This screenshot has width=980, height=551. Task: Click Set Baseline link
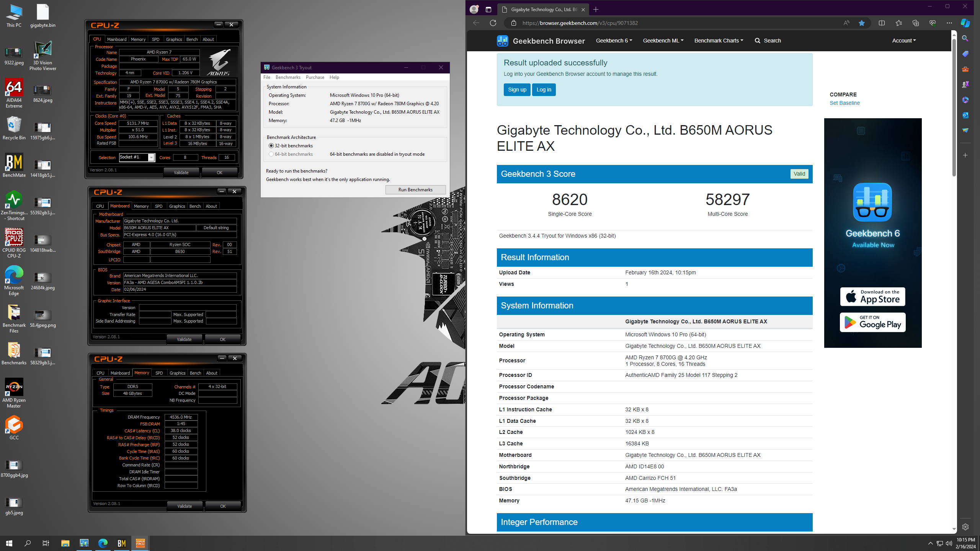tap(844, 103)
